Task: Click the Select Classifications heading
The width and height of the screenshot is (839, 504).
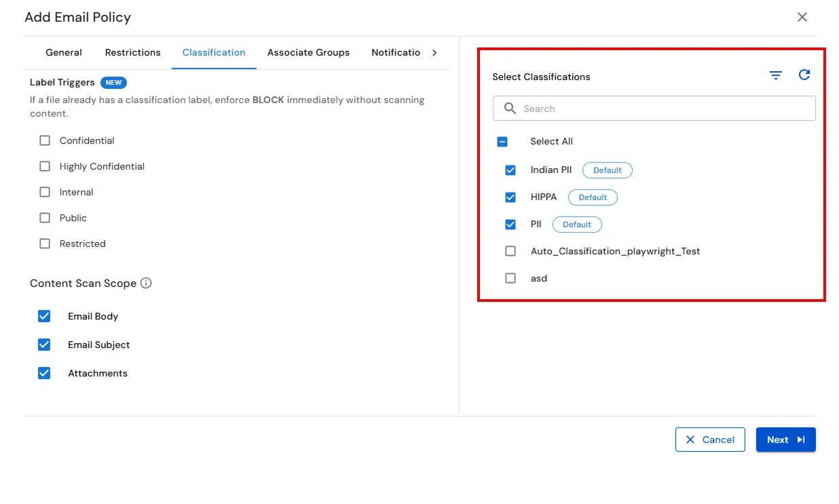Action: pos(541,77)
